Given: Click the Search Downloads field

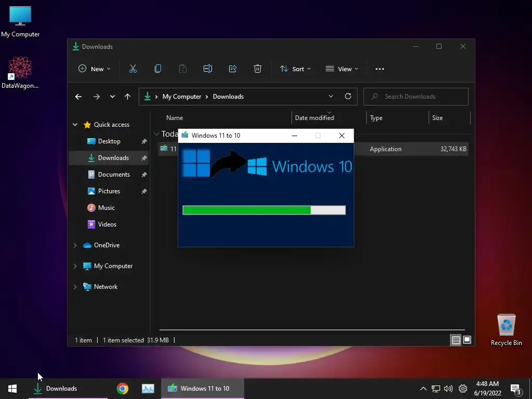Looking at the screenshot, I should click(x=416, y=97).
